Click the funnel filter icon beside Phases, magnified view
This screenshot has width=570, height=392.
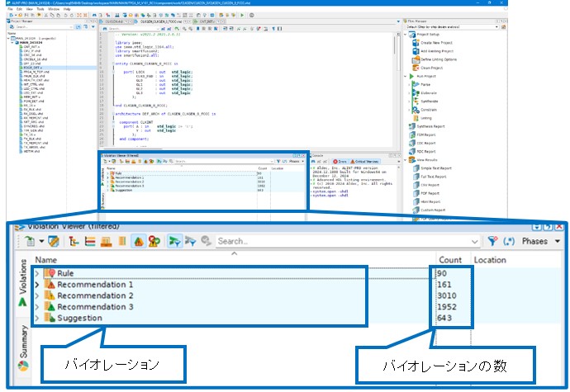pyautogui.click(x=492, y=241)
